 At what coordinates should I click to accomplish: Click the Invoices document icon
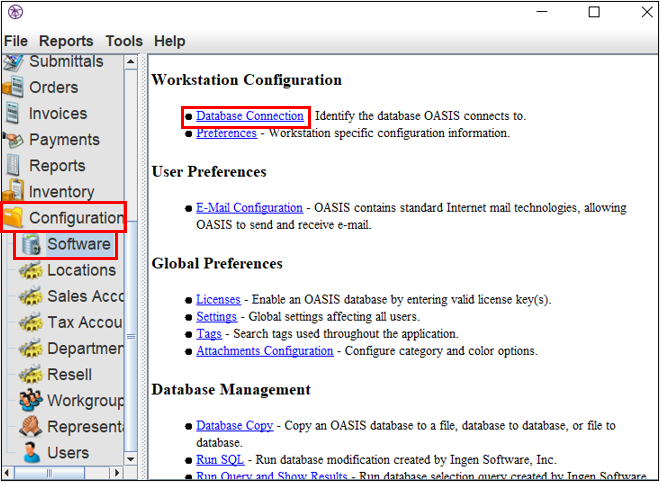click(13, 113)
